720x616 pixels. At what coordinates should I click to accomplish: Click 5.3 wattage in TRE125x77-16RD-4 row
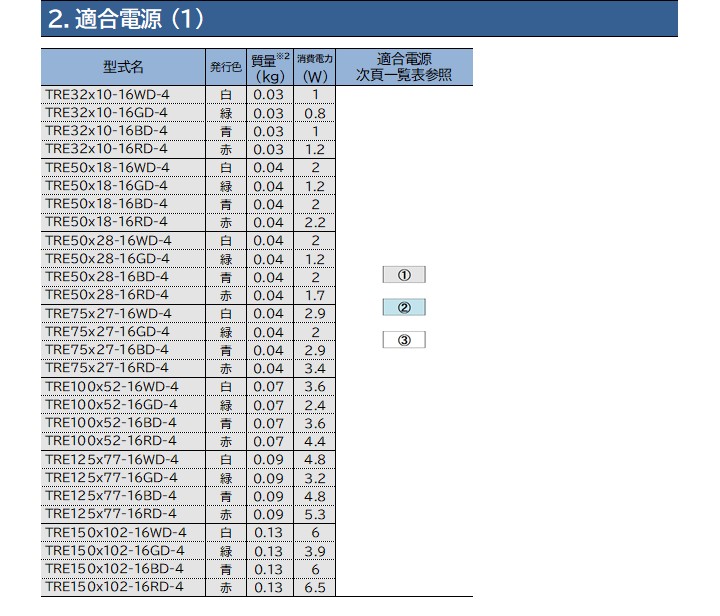[x=315, y=515]
